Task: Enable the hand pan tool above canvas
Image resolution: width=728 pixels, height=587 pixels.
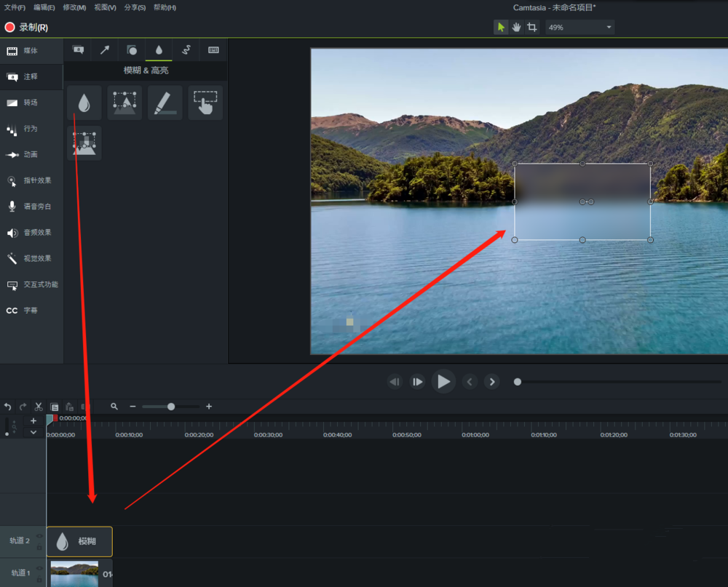Action: click(518, 26)
